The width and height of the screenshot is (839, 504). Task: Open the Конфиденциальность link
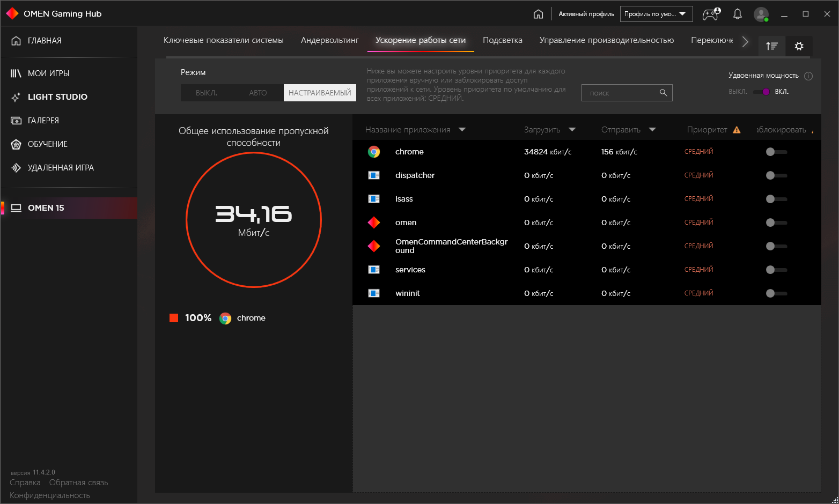click(x=50, y=495)
